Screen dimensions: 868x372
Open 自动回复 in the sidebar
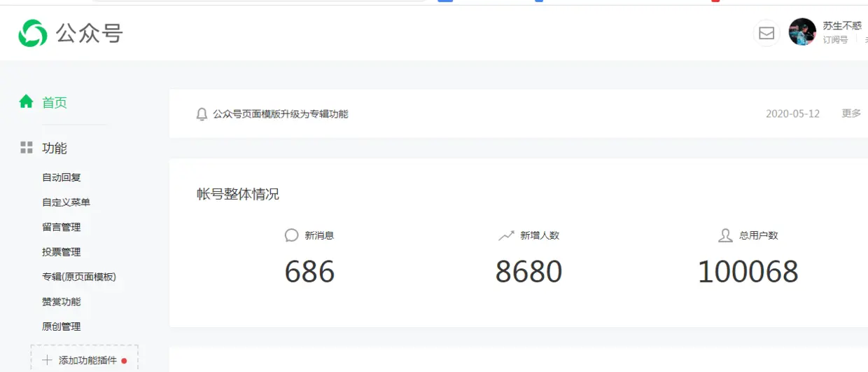click(62, 177)
